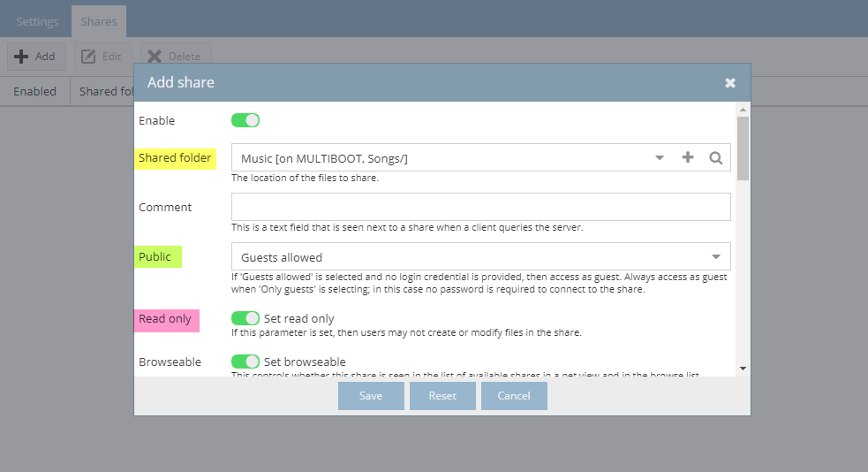
Task: Click the 'Set read only' label
Action: (299, 318)
